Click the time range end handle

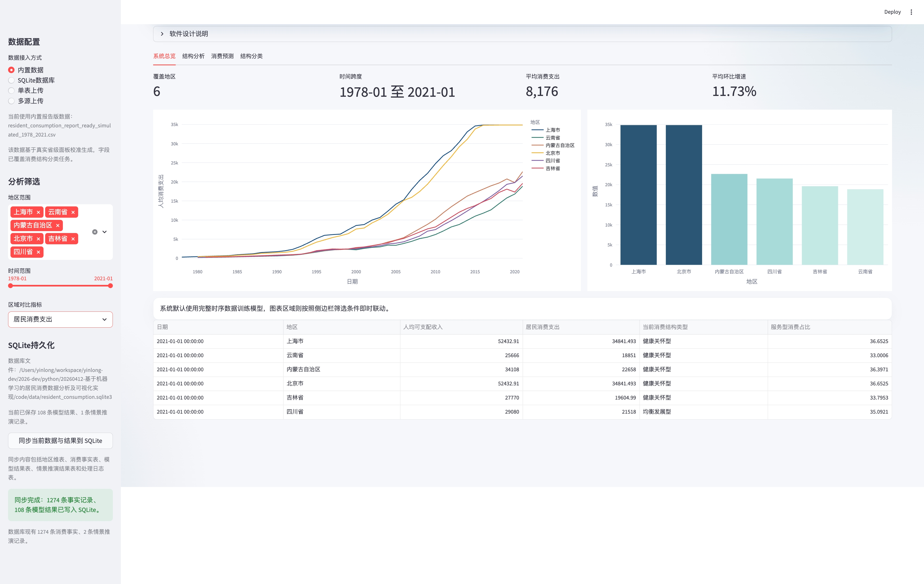110,285
